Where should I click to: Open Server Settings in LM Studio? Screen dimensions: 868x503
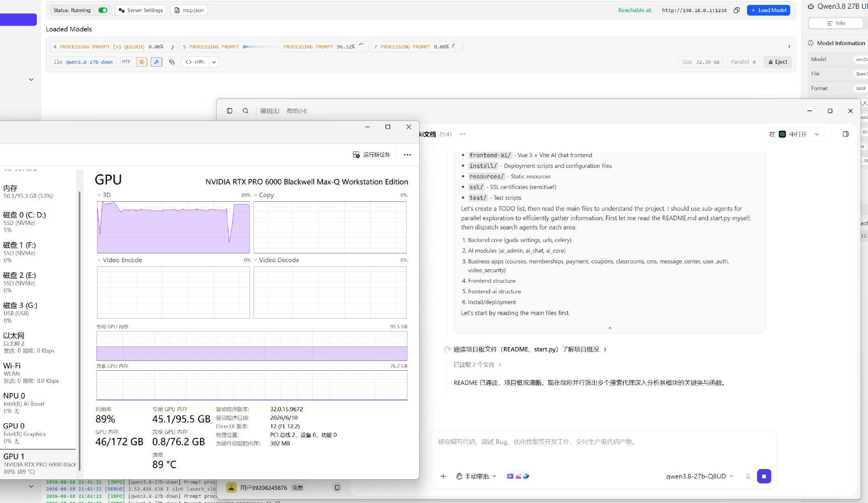(x=141, y=10)
